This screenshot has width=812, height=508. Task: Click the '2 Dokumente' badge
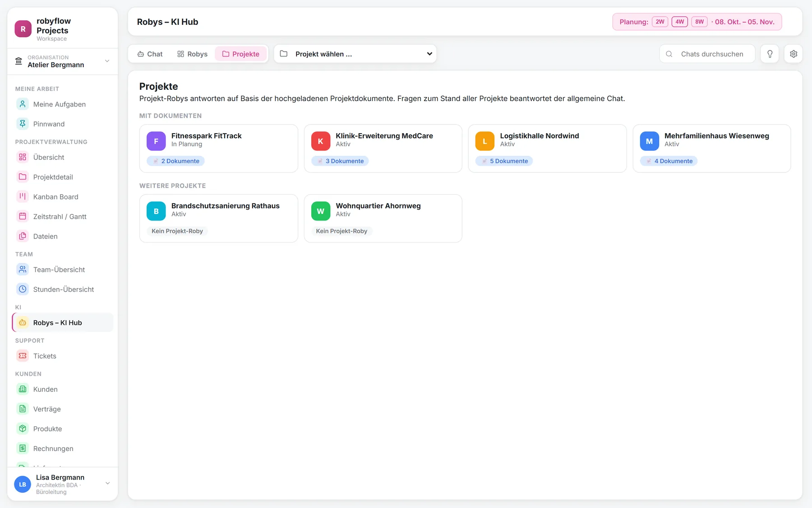tap(175, 161)
